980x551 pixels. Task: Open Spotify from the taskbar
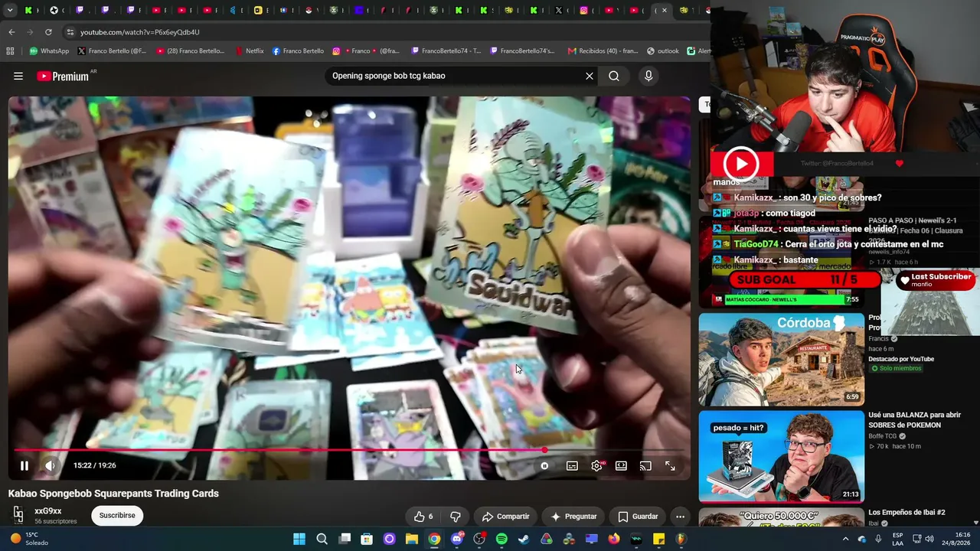(501, 539)
